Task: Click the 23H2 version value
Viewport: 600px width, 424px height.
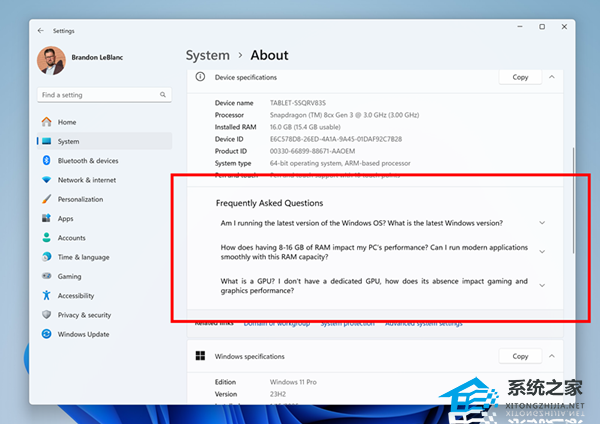Action: 278,394
